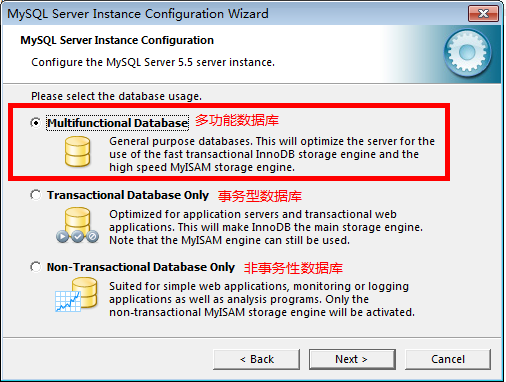506x382 pixels.
Task: Click the MySQL Server Instance Configuration Wizard title bar
Action: pyautogui.click(x=233, y=14)
